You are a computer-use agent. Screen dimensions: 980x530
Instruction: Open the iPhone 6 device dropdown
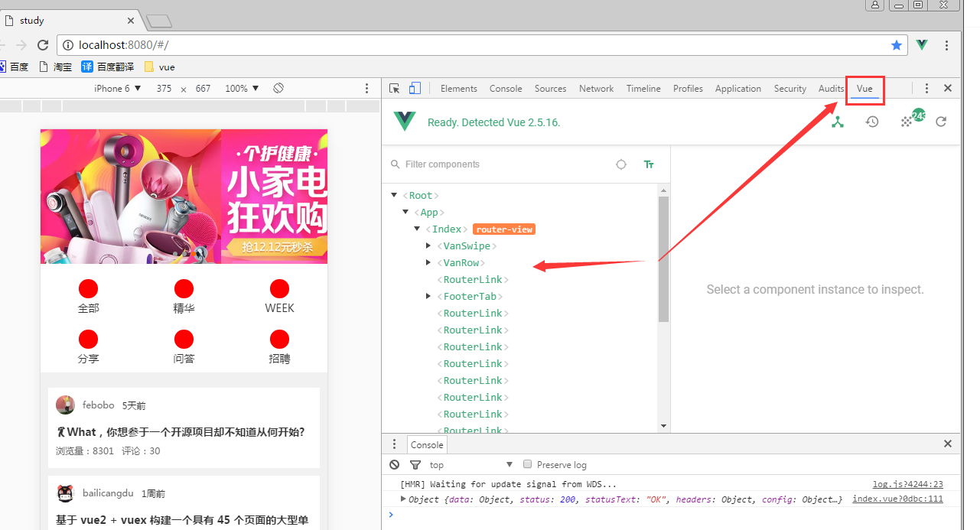click(118, 89)
